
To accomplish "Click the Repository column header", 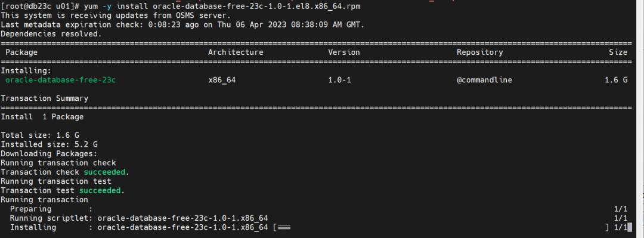I will point(479,52).
